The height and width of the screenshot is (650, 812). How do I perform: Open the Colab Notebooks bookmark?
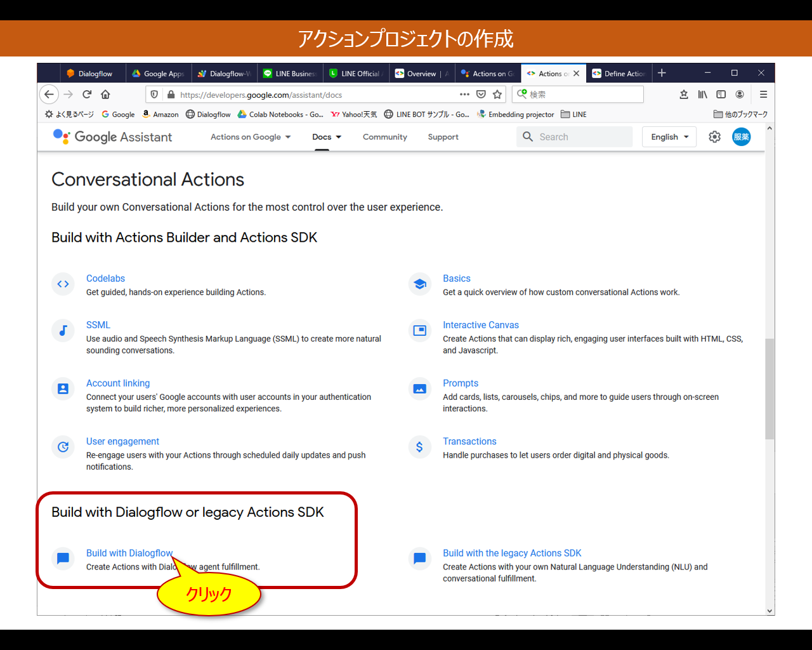280,114
